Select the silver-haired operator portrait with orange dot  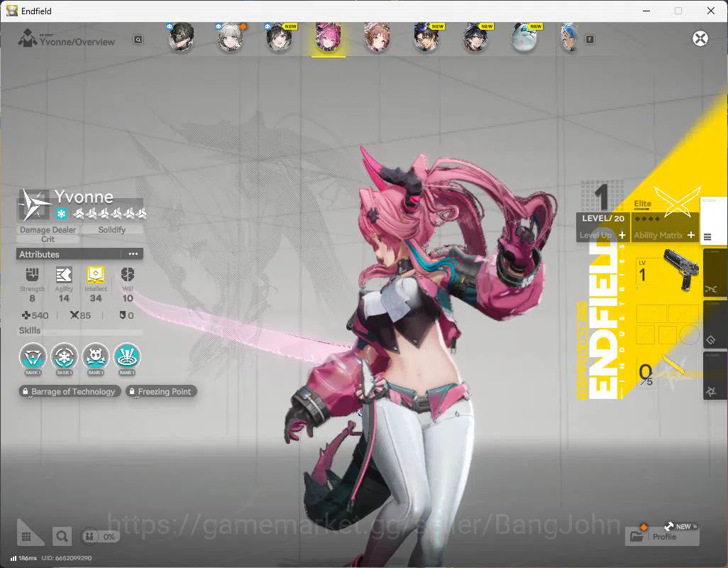point(231,38)
